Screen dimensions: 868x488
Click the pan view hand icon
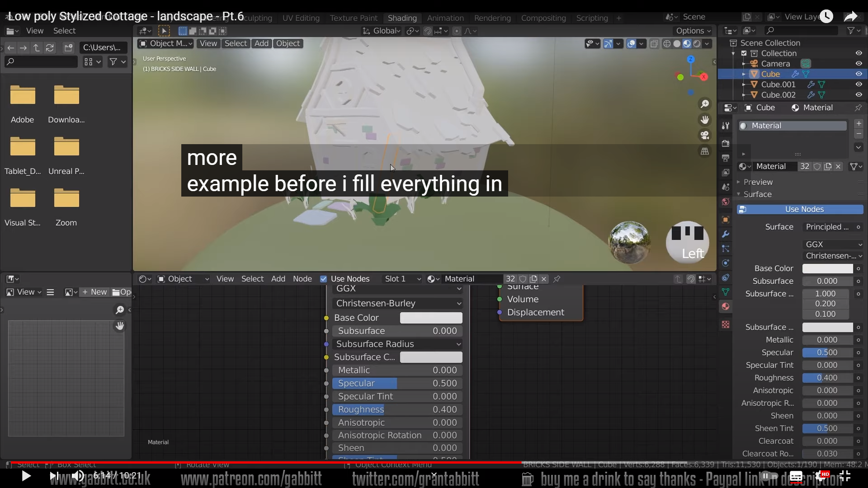704,120
